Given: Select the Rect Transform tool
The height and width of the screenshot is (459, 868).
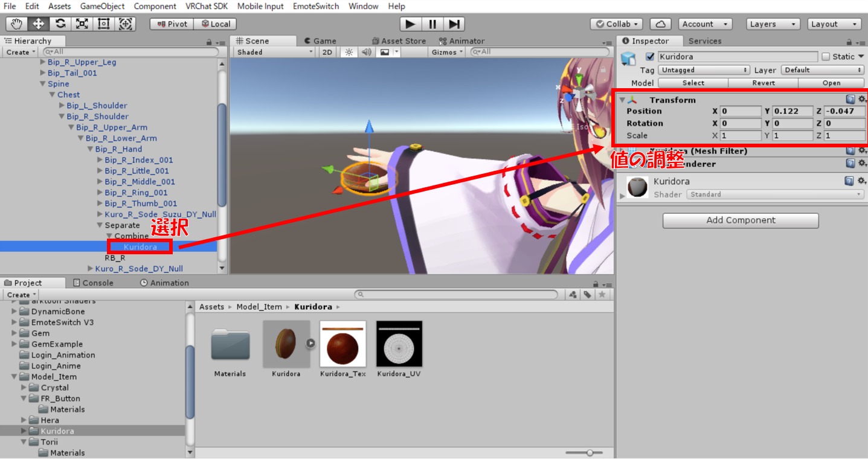Looking at the screenshot, I should (x=104, y=24).
